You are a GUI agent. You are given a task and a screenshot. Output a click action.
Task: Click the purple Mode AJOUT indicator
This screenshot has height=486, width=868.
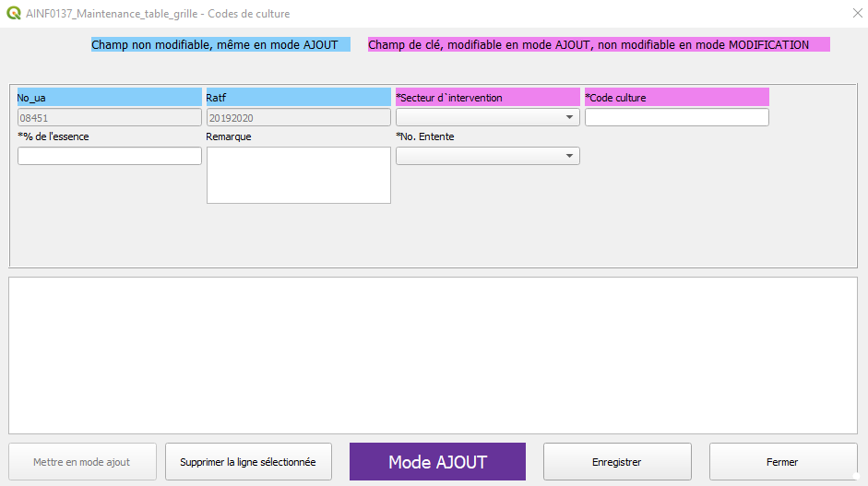pyautogui.click(x=437, y=462)
